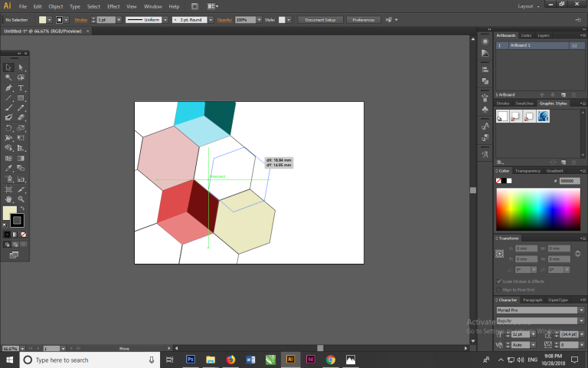Image resolution: width=588 pixels, height=368 pixels.
Task: Activate the Zoom tool
Action: (x=21, y=199)
